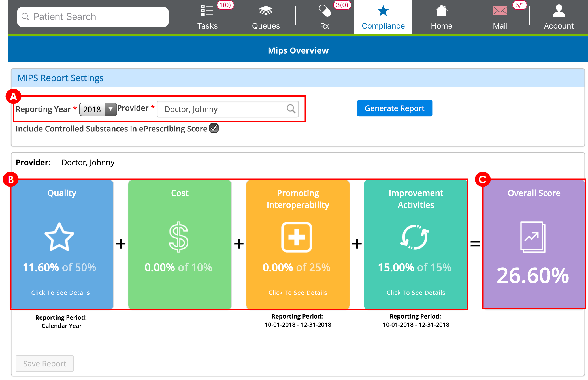Screen dimensions: 588x380
Task: Open the Rx prescriptions icon
Action: [x=325, y=10]
